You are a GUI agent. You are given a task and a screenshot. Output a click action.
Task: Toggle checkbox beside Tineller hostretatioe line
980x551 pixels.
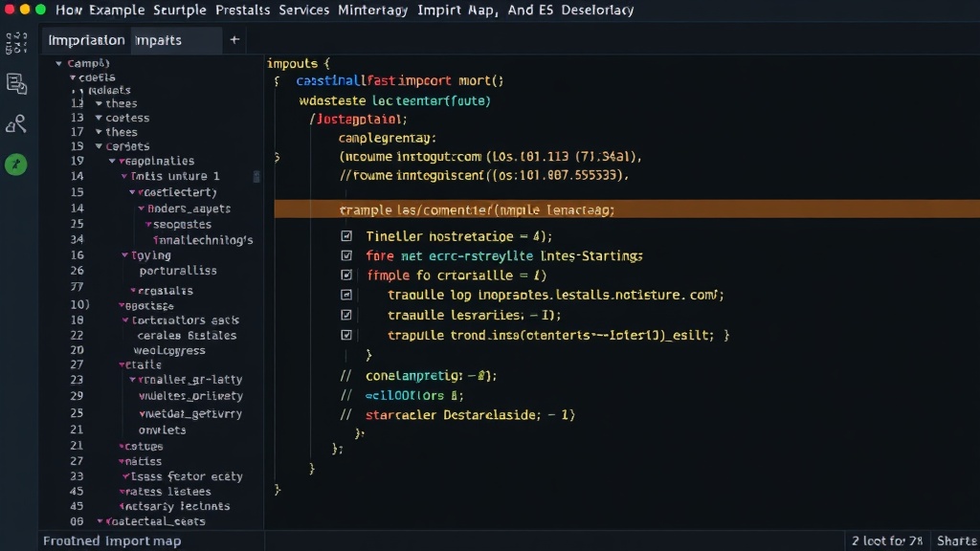tap(346, 236)
